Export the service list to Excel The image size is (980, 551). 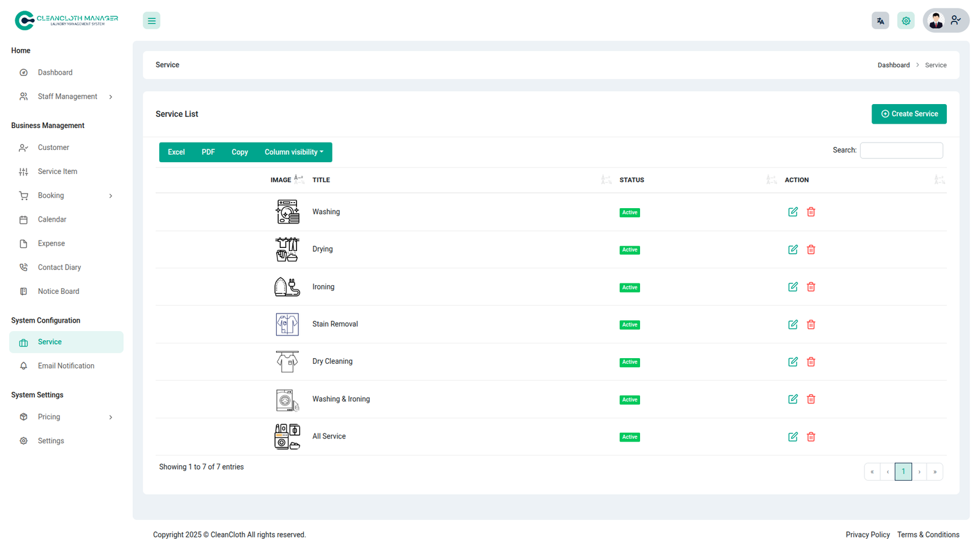point(176,152)
